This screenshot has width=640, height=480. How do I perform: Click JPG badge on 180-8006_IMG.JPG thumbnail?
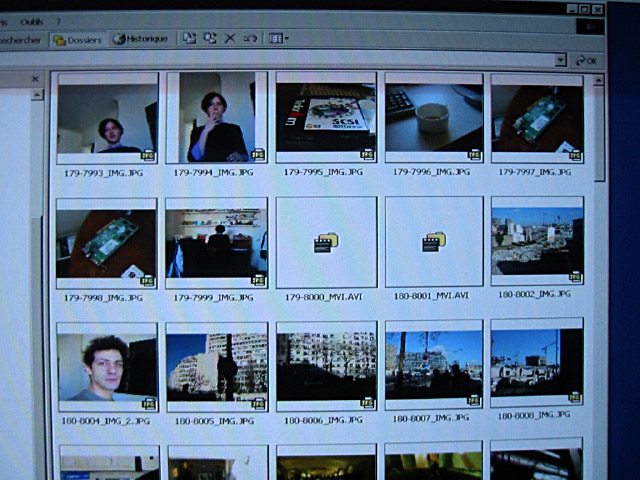367,403
